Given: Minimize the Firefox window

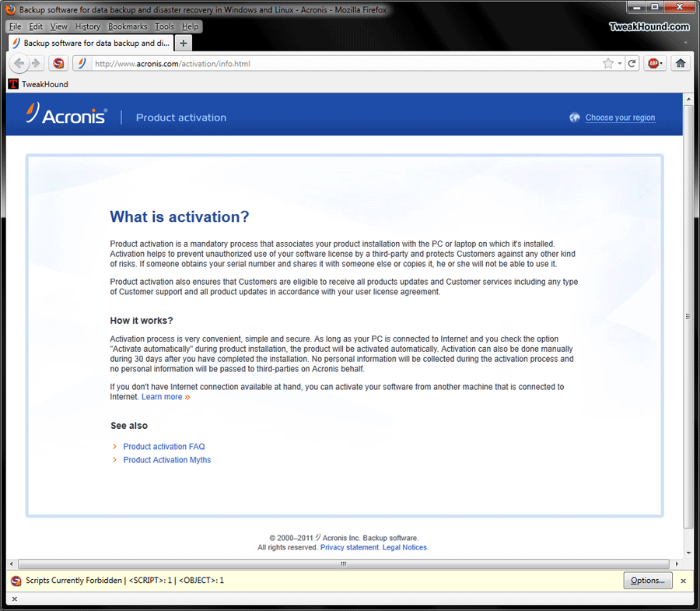Looking at the screenshot, I should pos(636,7).
